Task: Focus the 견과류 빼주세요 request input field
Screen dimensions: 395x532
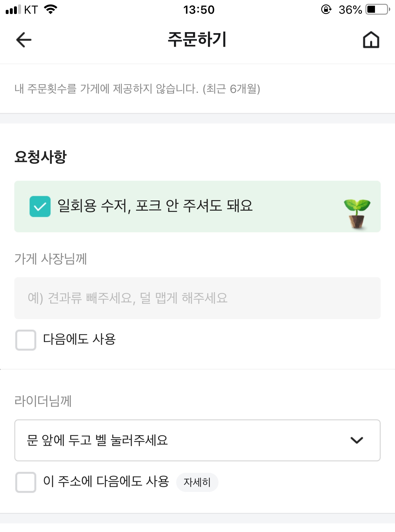Action: coord(197,298)
